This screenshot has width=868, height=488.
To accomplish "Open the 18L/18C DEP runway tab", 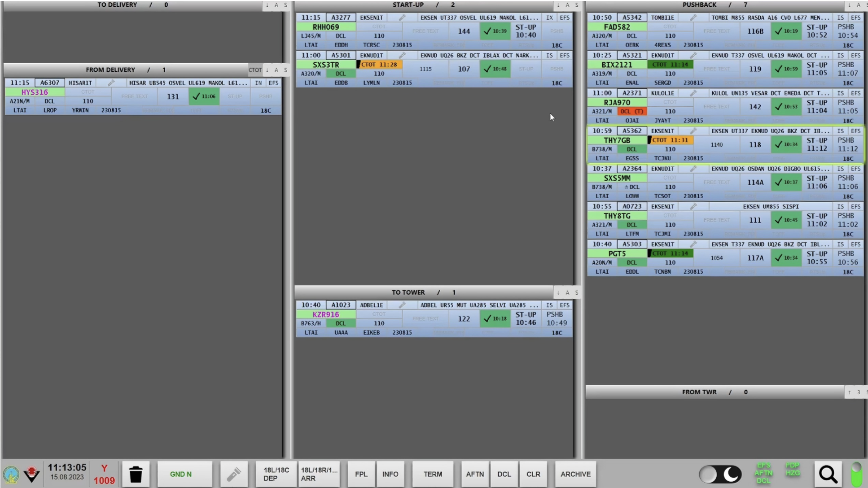I will [x=276, y=474].
